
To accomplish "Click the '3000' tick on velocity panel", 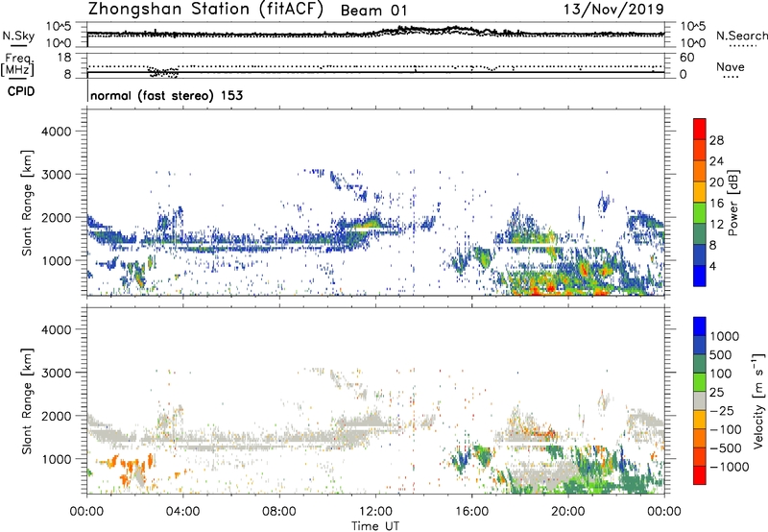I will tap(57, 373).
